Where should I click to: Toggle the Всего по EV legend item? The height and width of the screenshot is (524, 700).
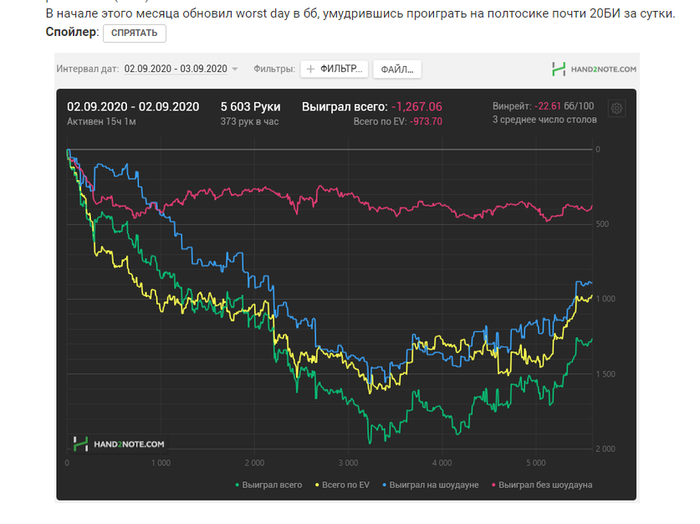click(x=342, y=485)
